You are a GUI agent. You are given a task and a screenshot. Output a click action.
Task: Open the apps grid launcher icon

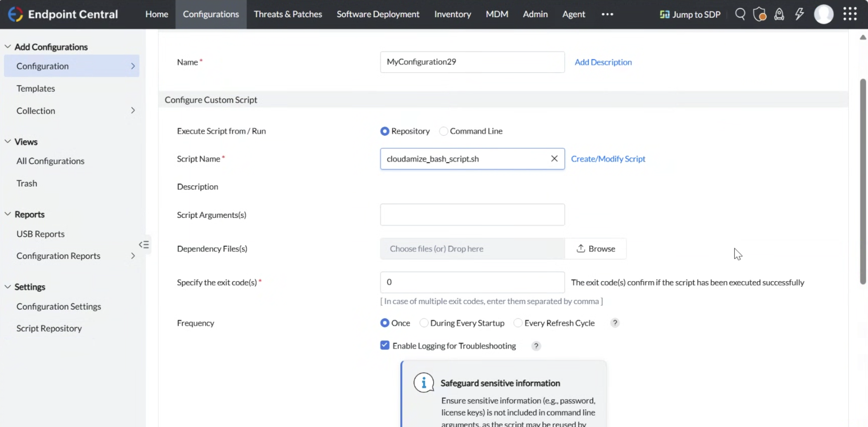[x=850, y=14]
